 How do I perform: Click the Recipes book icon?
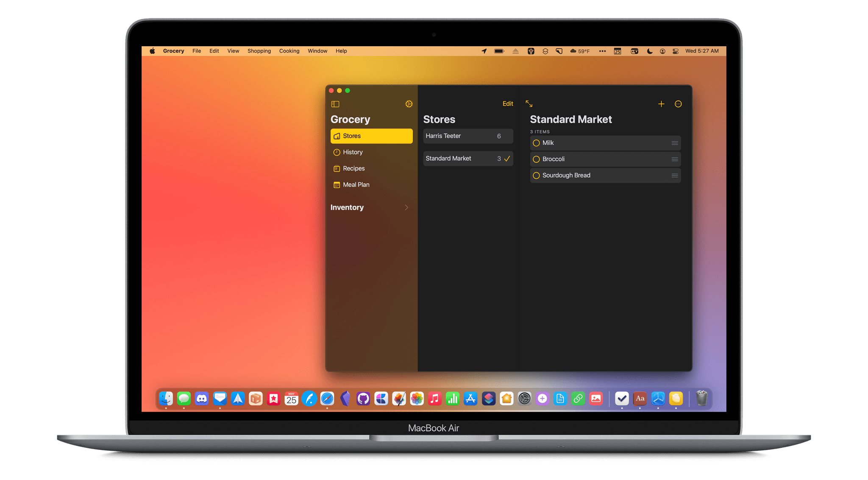[337, 169]
